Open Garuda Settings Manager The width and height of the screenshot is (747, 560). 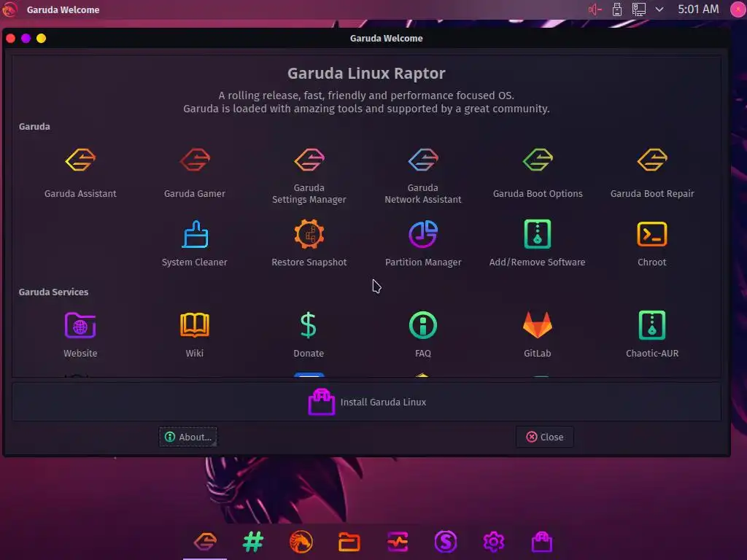(309, 176)
